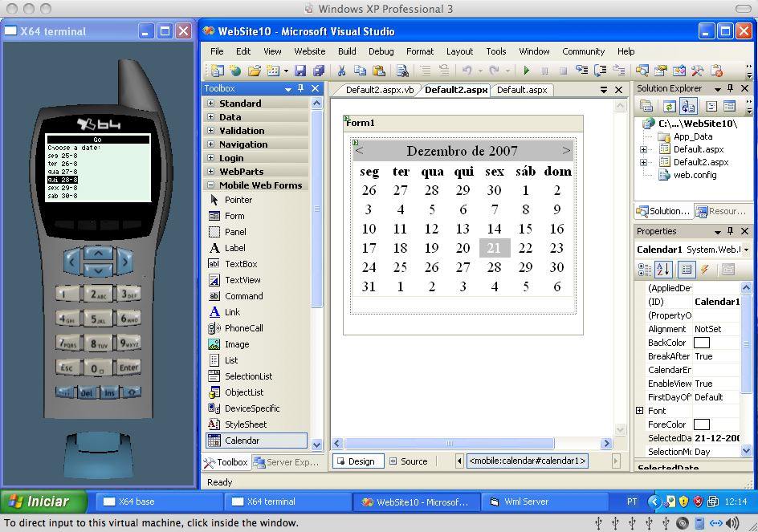The width and height of the screenshot is (758, 532).
Task: Click the mobile:calendar#calendar1 tag breadcrumb
Action: (x=528, y=461)
